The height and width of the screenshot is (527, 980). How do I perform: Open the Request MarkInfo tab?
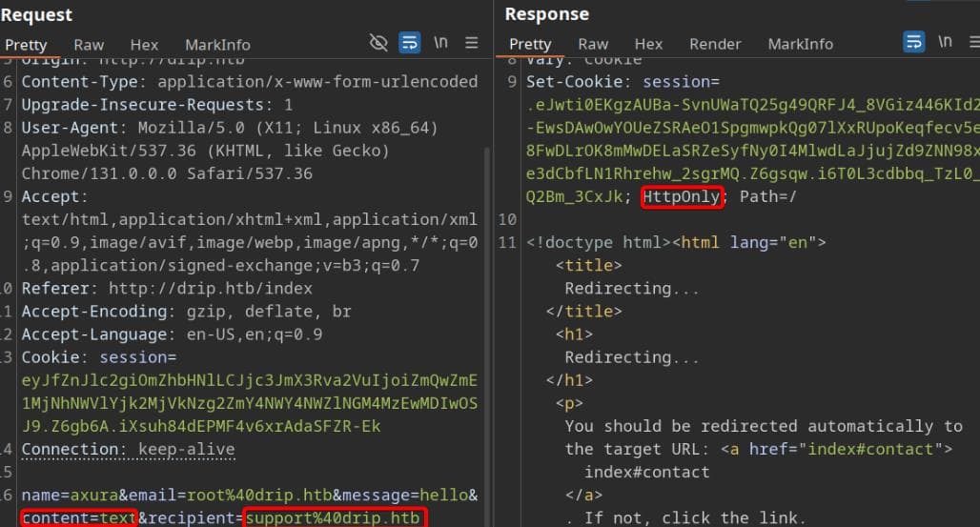[x=217, y=45]
